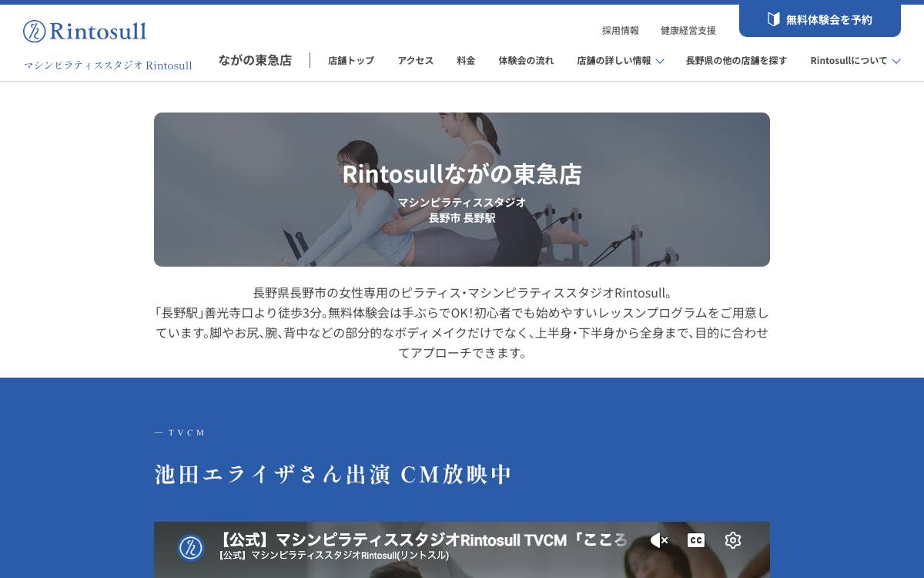Click the Rintosullながの東急店 hero banner image

[462, 190]
